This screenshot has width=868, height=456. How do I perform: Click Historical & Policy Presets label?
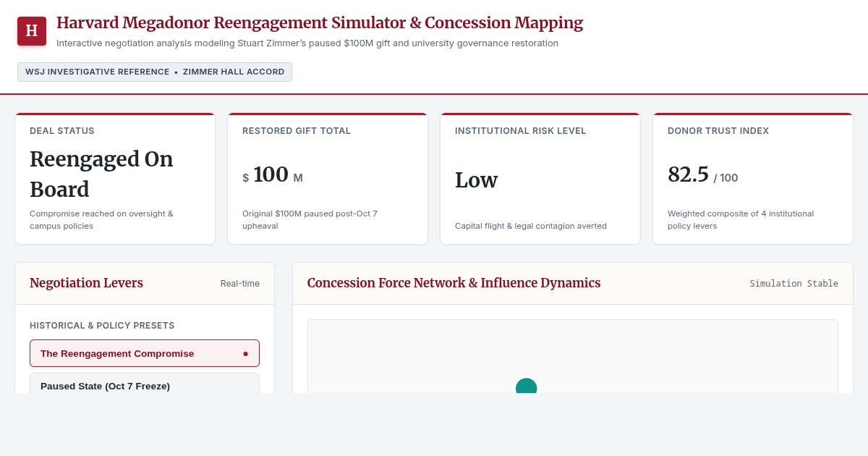coord(102,326)
